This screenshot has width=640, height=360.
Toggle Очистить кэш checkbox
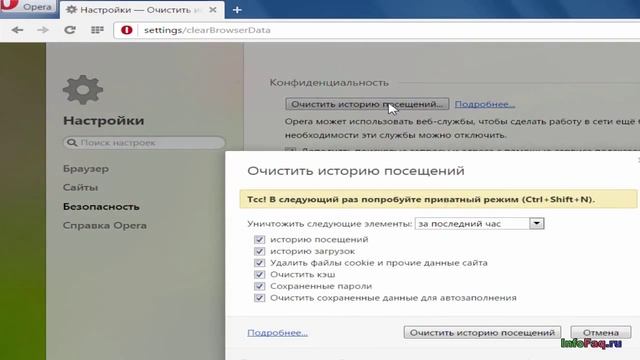pyautogui.click(x=259, y=274)
